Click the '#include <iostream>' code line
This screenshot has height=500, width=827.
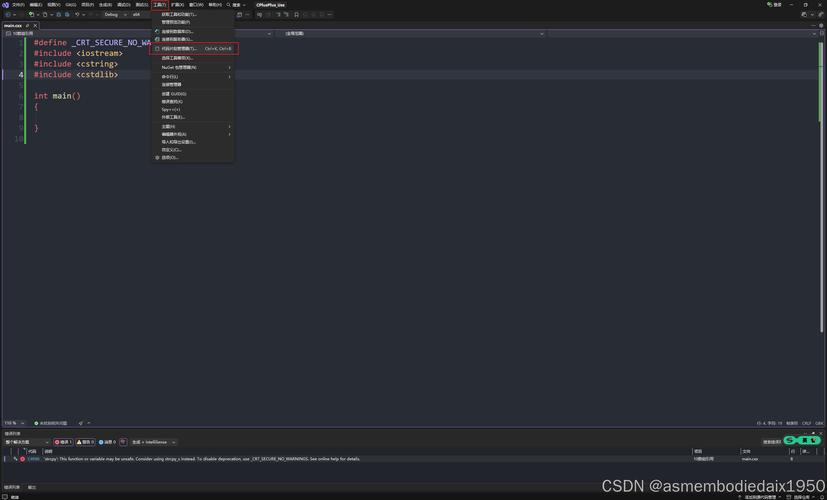pyautogui.click(x=78, y=53)
